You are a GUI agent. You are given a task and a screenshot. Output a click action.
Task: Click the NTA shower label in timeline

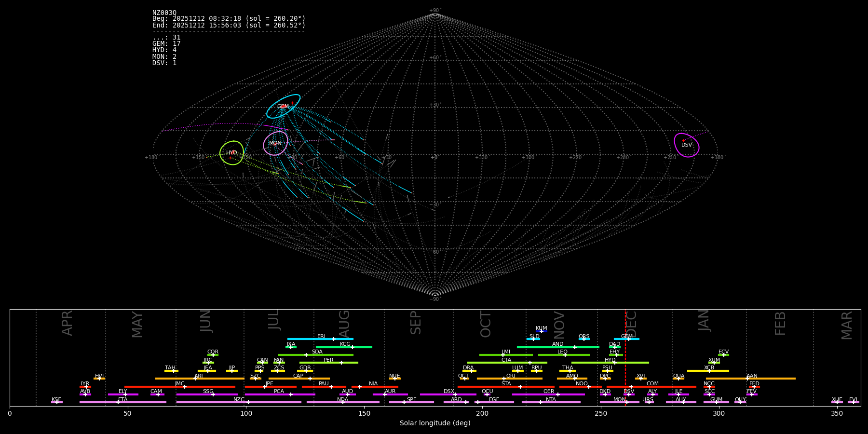551,400
